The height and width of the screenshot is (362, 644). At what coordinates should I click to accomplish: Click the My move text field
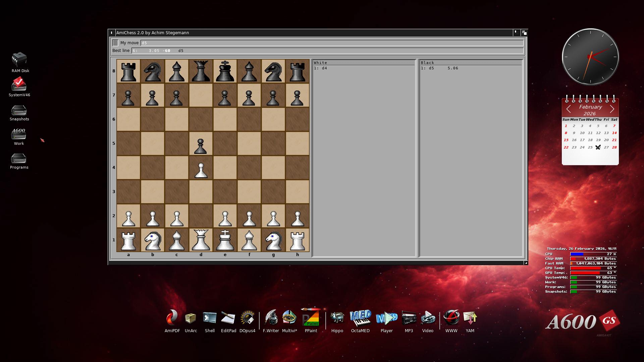pos(331,43)
